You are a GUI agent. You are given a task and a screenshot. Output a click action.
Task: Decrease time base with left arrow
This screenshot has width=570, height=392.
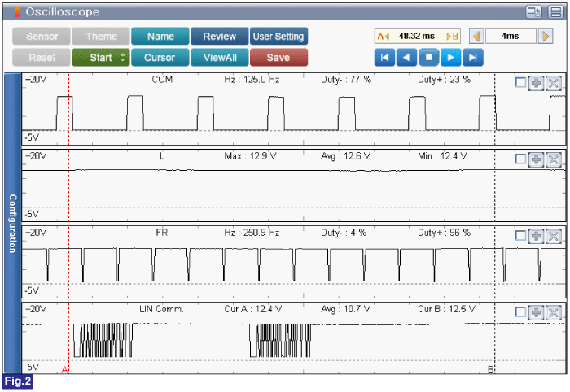[476, 37]
